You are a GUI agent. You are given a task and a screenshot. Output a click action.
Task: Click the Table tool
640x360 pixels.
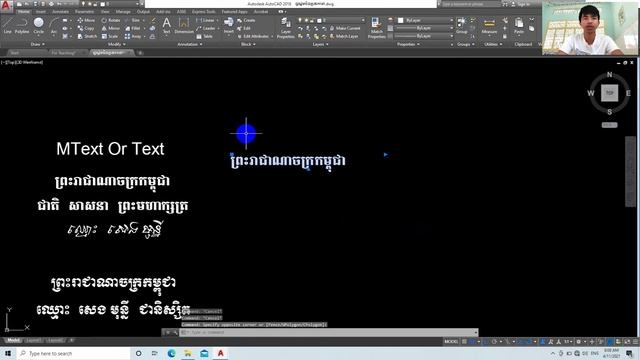point(204,36)
